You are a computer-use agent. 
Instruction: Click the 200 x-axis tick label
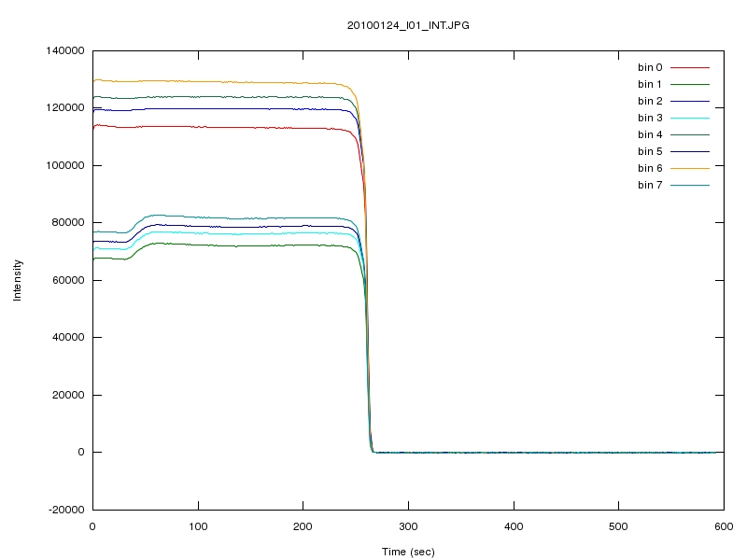coord(303,526)
